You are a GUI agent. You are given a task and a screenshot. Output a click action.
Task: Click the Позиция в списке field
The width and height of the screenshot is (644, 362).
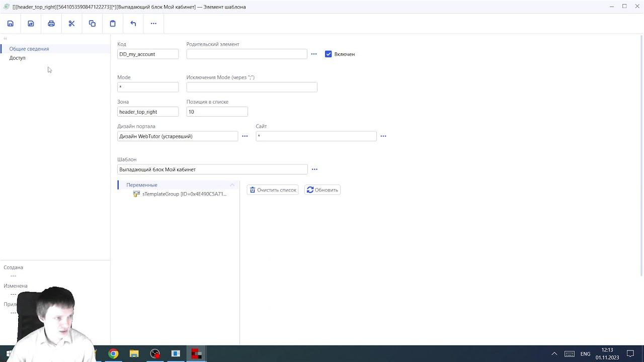point(217,112)
